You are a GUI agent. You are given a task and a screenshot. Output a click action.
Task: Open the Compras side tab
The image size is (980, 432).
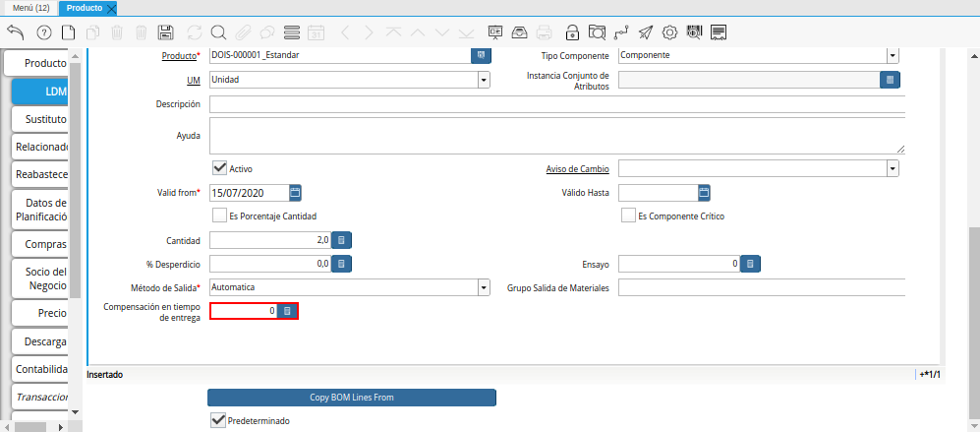point(41,244)
